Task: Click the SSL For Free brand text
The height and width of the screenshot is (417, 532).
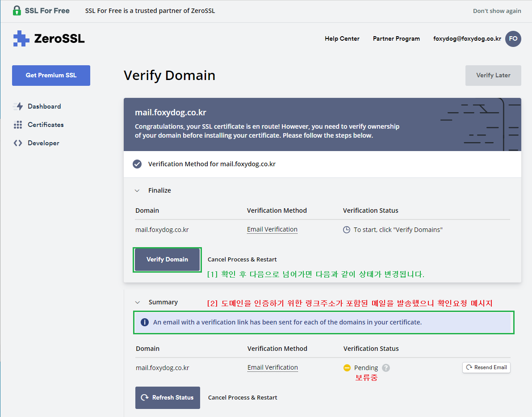Action: click(x=47, y=11)
